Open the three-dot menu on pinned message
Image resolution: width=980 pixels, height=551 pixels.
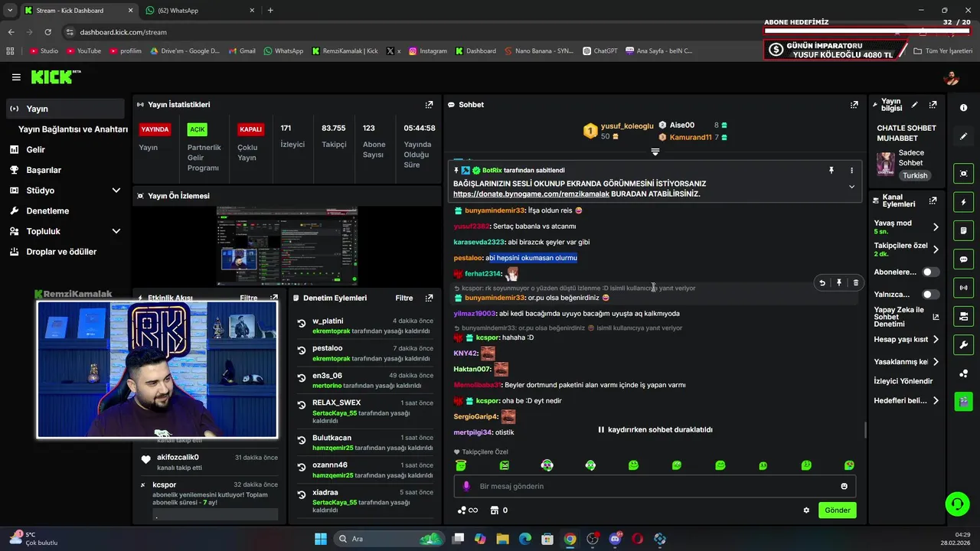coord(851,171)
